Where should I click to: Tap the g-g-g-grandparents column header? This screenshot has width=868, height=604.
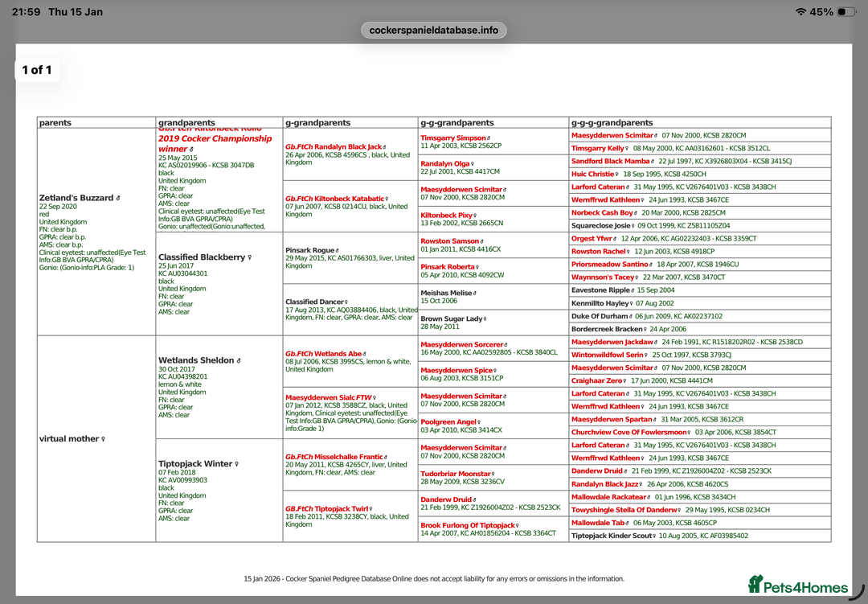pyautogui.click(x=612, y=123)
